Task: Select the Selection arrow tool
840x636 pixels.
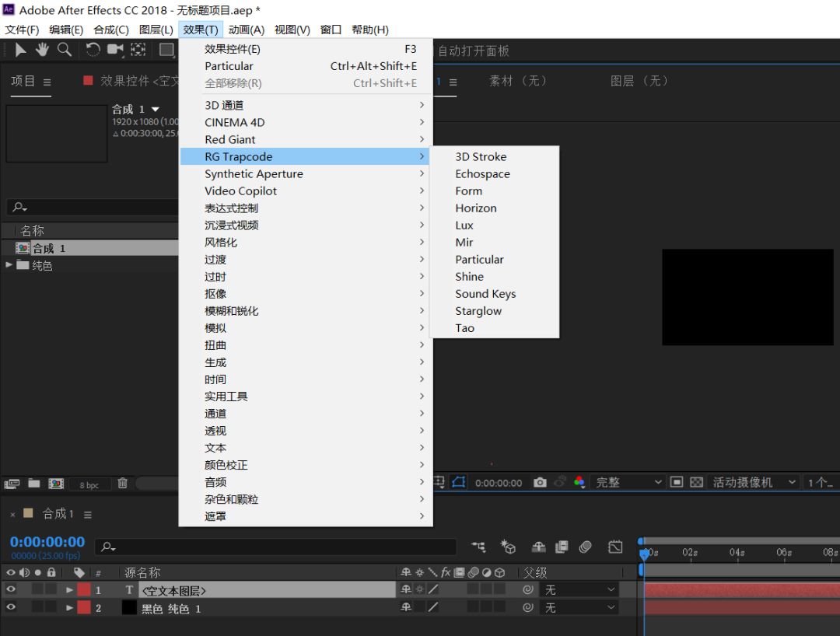Action: click(20, 50)
